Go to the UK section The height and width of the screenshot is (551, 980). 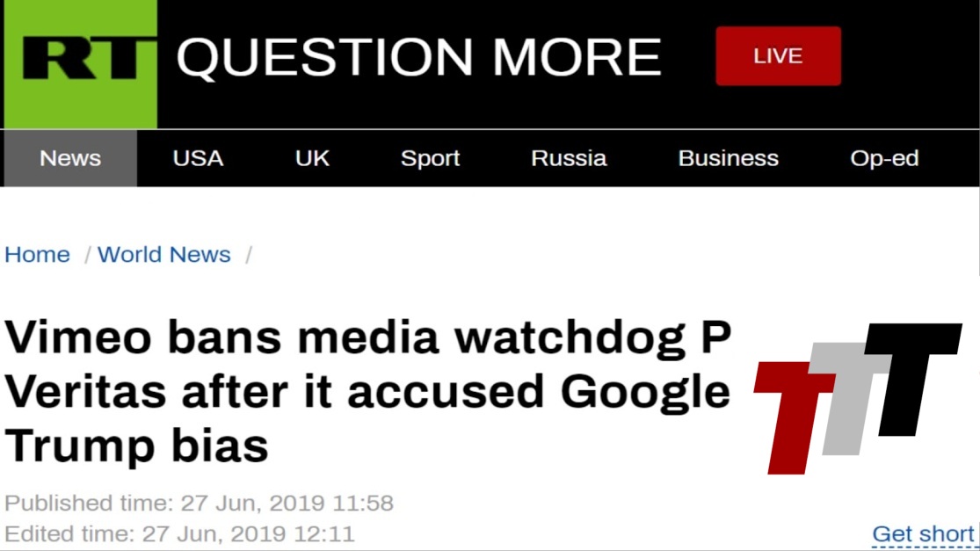click(x=312, y=158)
